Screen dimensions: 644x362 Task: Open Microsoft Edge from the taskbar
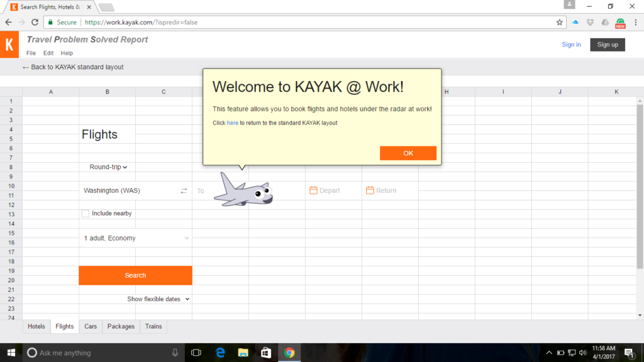pos(221,353)
